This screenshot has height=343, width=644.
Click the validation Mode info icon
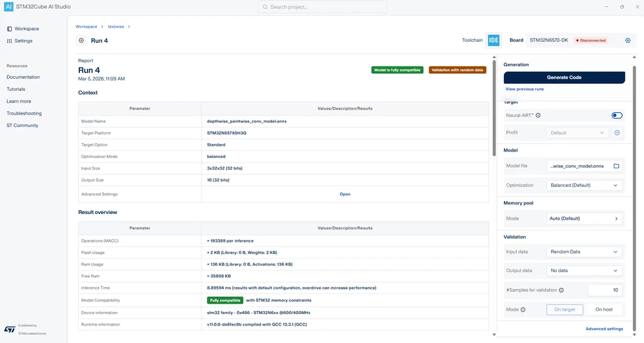tap(523, 309)
